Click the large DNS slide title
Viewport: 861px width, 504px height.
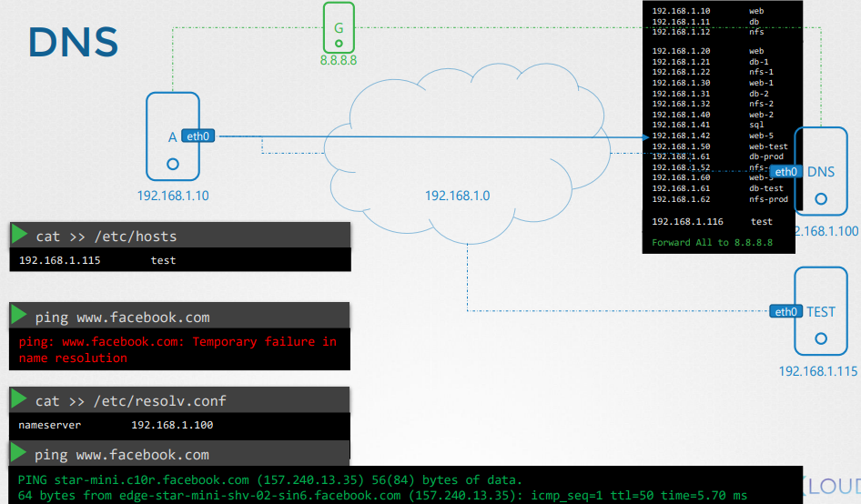(73, 42)
